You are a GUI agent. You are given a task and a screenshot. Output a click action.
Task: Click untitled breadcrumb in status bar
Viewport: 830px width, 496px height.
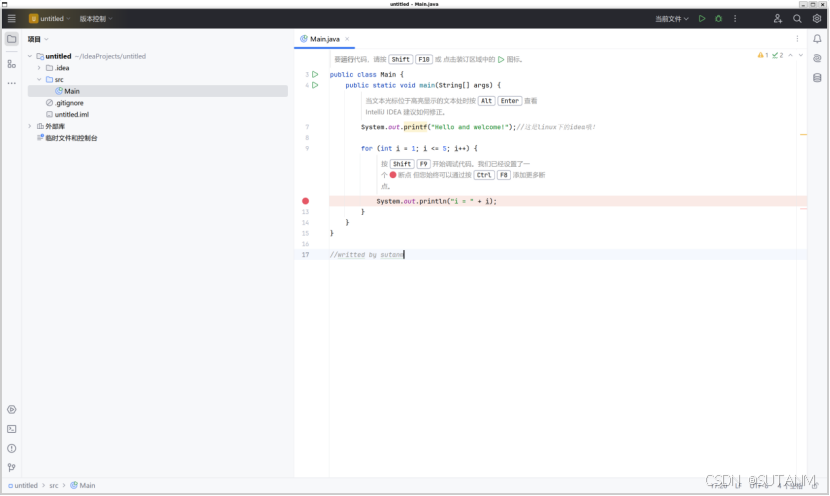click(x=23, y=485)
